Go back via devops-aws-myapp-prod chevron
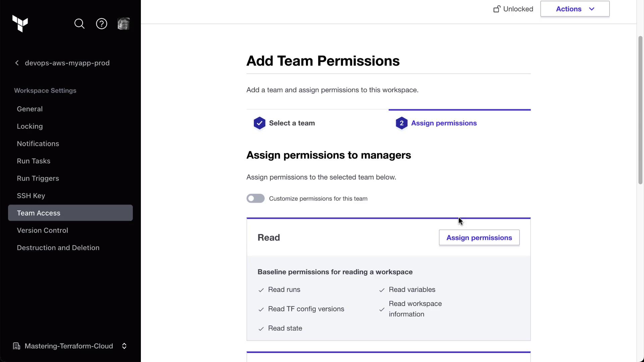This screenshot has height=362, width=644. [x=17, y=63]
